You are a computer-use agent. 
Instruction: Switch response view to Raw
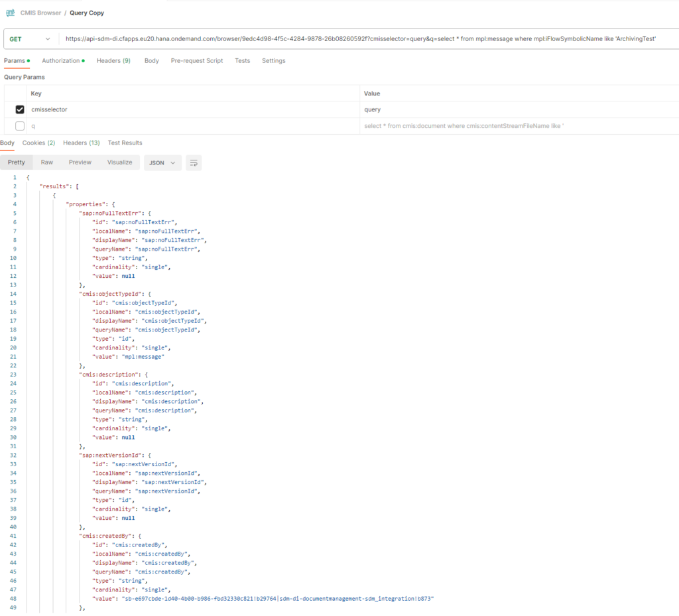click(x=47, y=162)
